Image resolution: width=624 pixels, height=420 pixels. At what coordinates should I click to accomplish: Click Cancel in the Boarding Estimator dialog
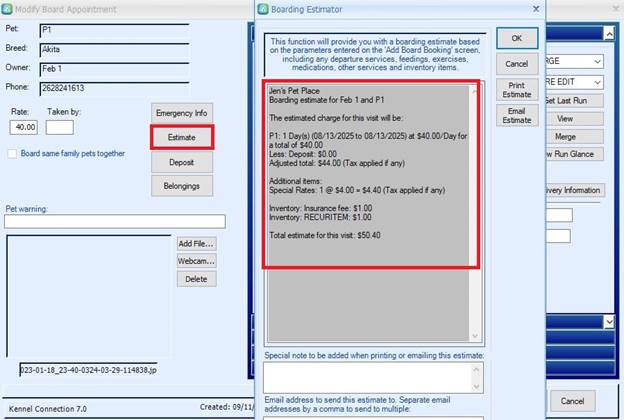pos(517,64)
